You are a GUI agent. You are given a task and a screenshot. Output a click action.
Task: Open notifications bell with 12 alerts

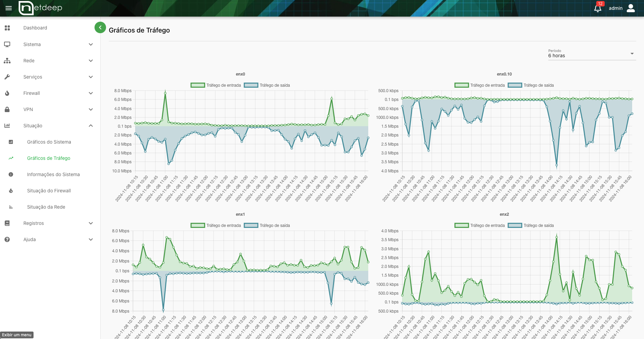[598, 8]
